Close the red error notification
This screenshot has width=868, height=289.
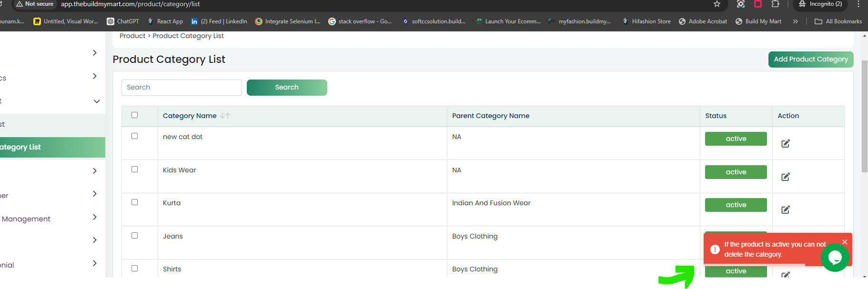point(845,242)
